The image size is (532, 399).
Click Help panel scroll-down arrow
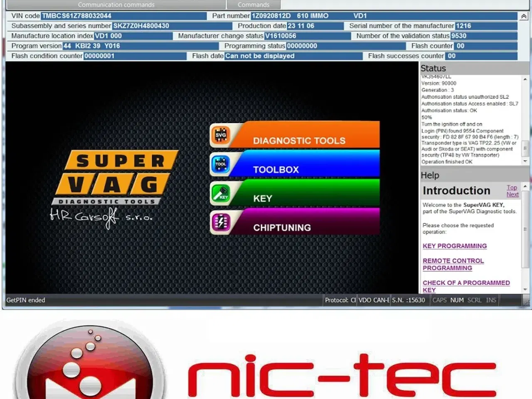[525, 289]
